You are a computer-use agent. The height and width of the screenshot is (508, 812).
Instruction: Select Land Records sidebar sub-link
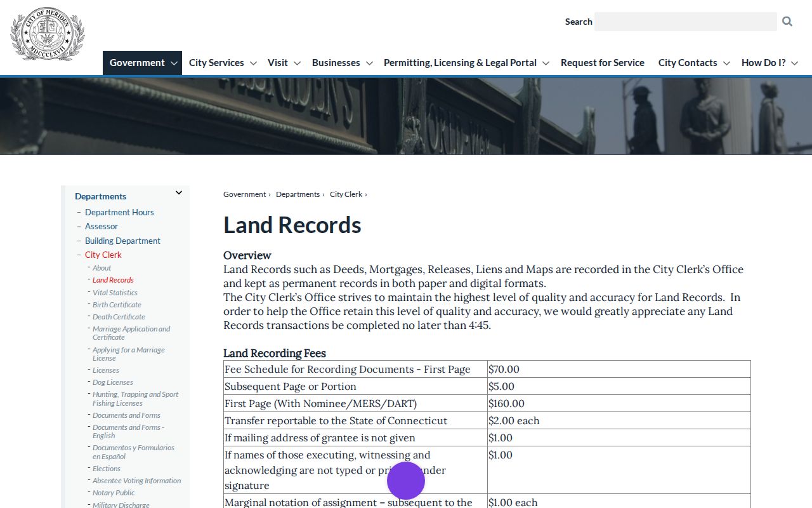click(113, 280)
